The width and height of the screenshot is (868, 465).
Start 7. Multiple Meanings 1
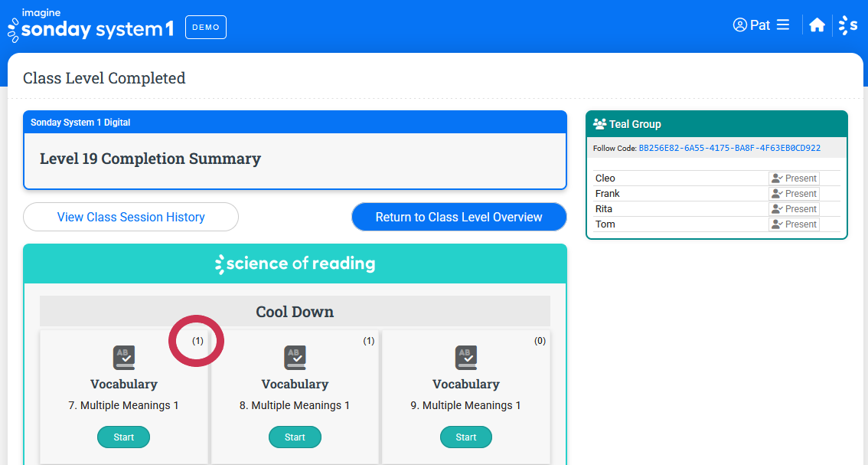(x=123, y=437)
